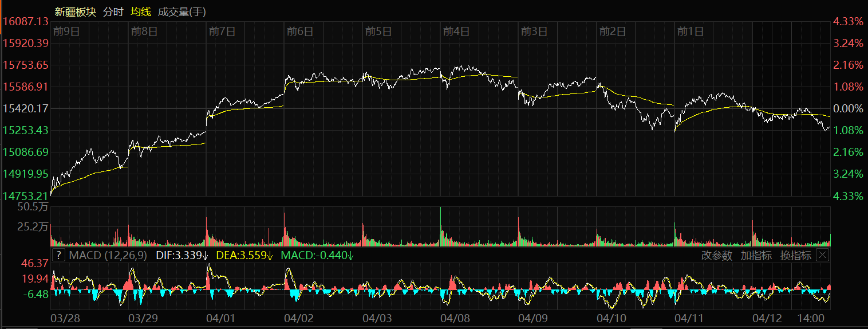Click the 04/02 date on time axis
868x329 pixels.
pyautogui.click(x=299, y=318)
